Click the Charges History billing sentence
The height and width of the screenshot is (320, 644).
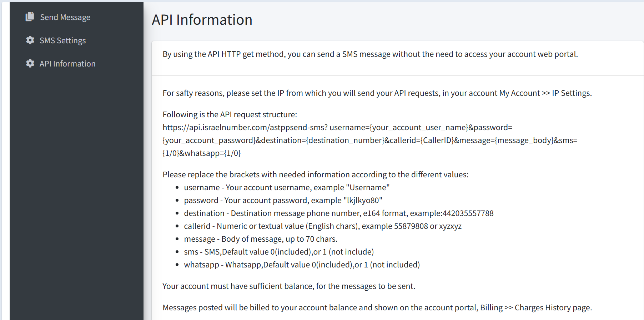[377, 307]
